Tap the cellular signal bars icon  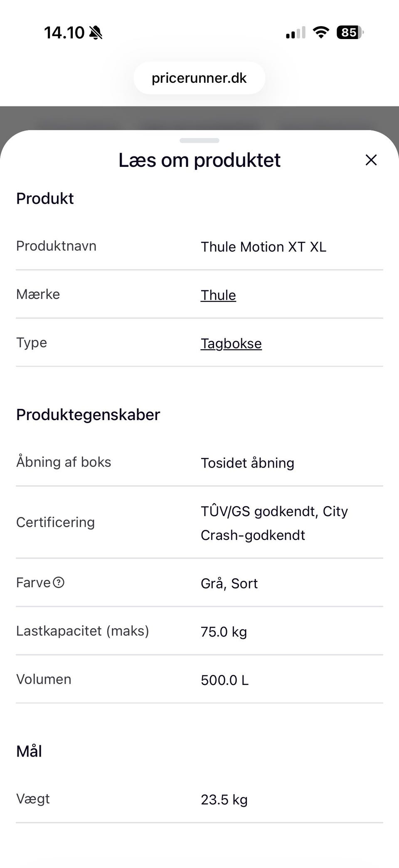click(x=296, y=32)
